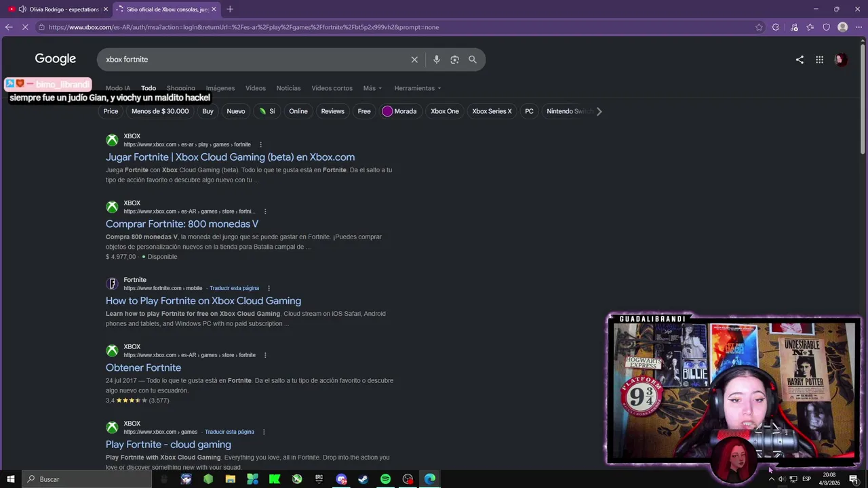
Task: Open the browser profile avatar
Action: [x=842, y=27]
